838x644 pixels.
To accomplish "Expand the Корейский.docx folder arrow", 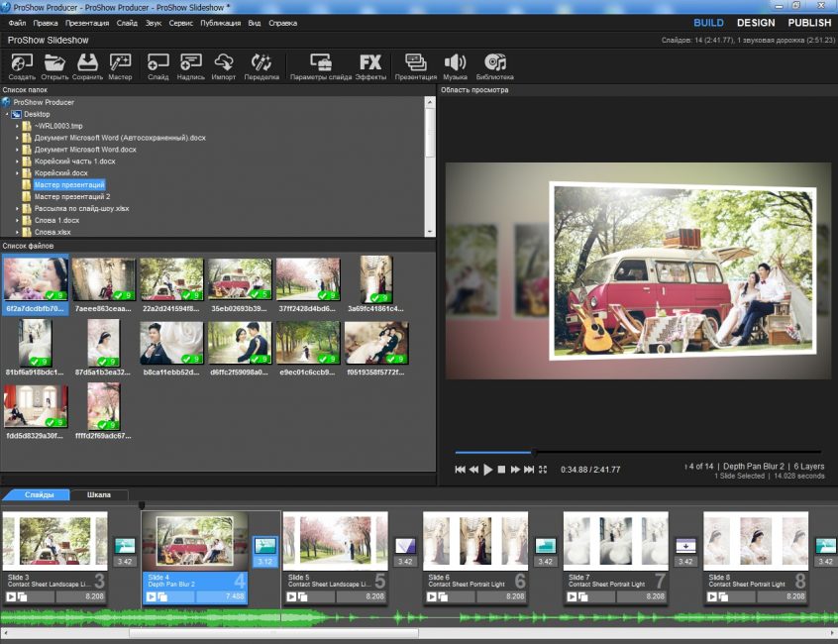I will 17,173.
